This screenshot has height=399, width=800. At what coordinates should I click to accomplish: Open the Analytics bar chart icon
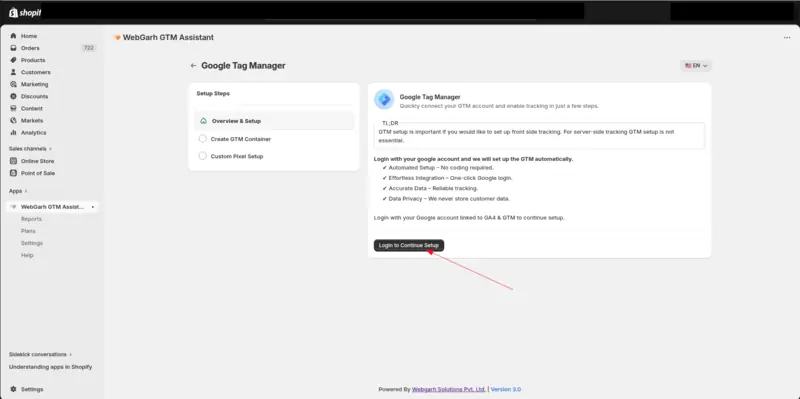(x=14, y=133)
